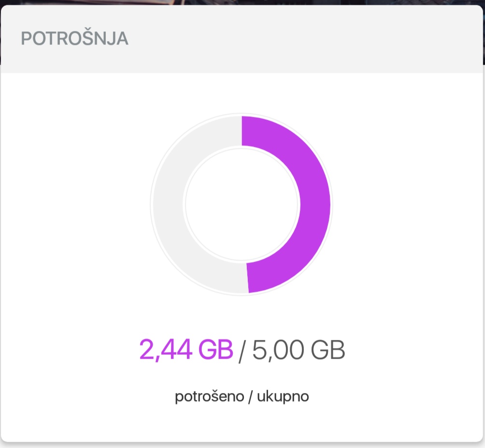The height and width of the screenshot is (448, 485).
Task: Click the word potrošeno in the caption
Action: [209, 397]
